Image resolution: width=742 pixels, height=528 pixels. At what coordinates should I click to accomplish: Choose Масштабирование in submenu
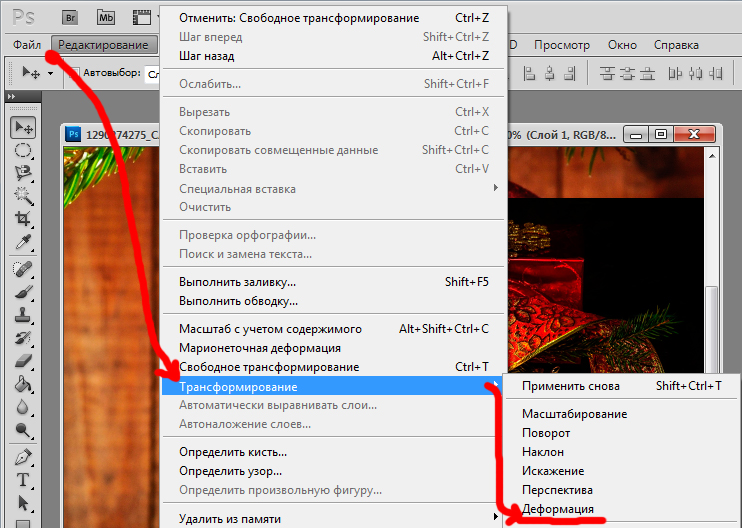(x=622, y=414)
